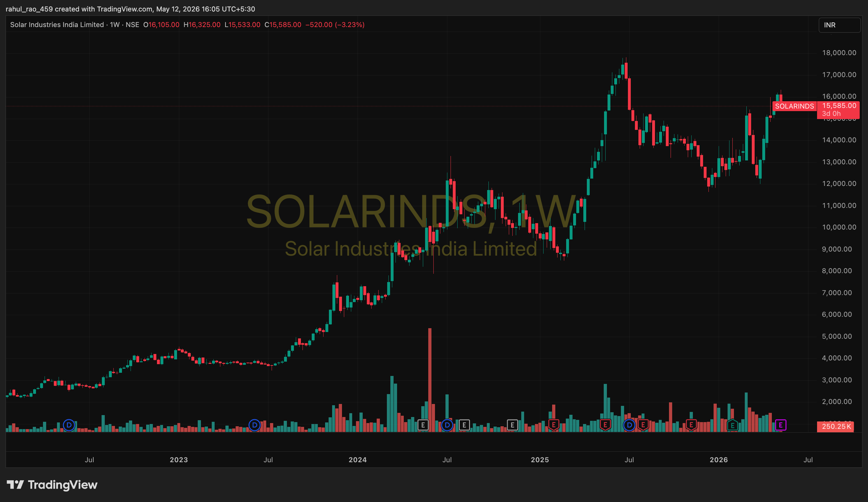This screenshot has height=502, width=868.
Task: Open the red earnings marker from May 2025
Action: point(605,425)
